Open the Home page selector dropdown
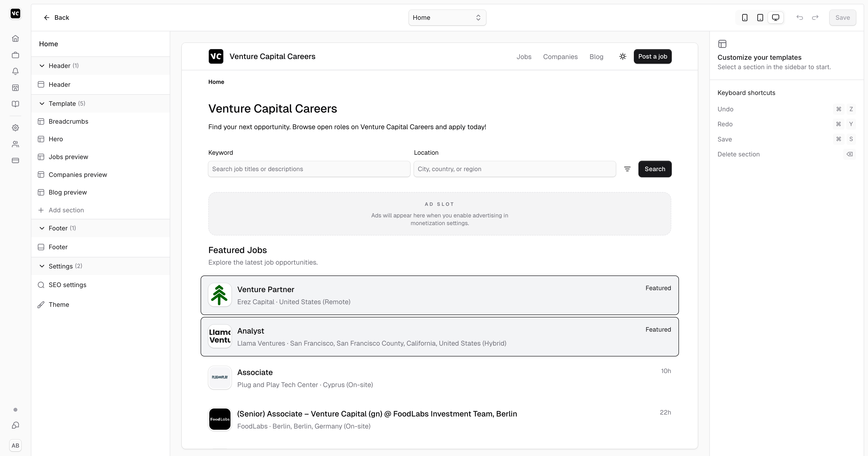 click(x=447, y=18)
